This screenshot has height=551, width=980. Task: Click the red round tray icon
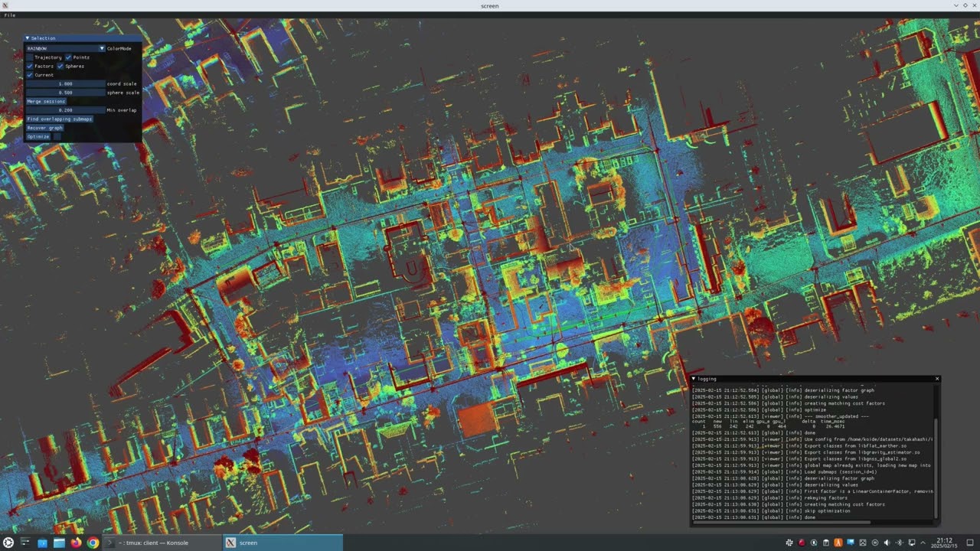point(802,543)
